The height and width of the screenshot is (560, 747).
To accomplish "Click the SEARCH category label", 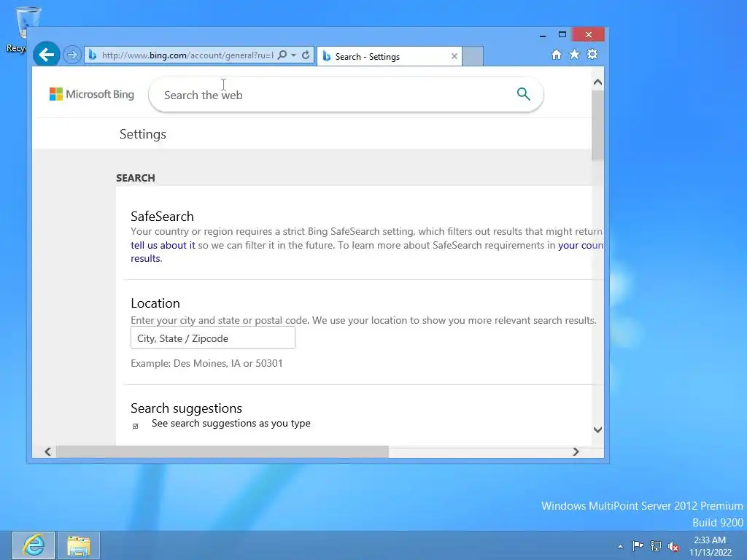I will click(136, 178).
